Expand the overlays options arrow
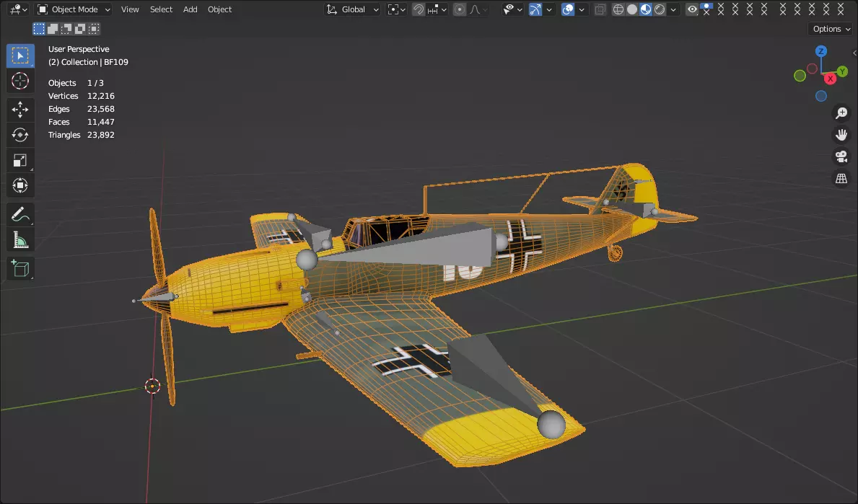 (x=582, y=9)
